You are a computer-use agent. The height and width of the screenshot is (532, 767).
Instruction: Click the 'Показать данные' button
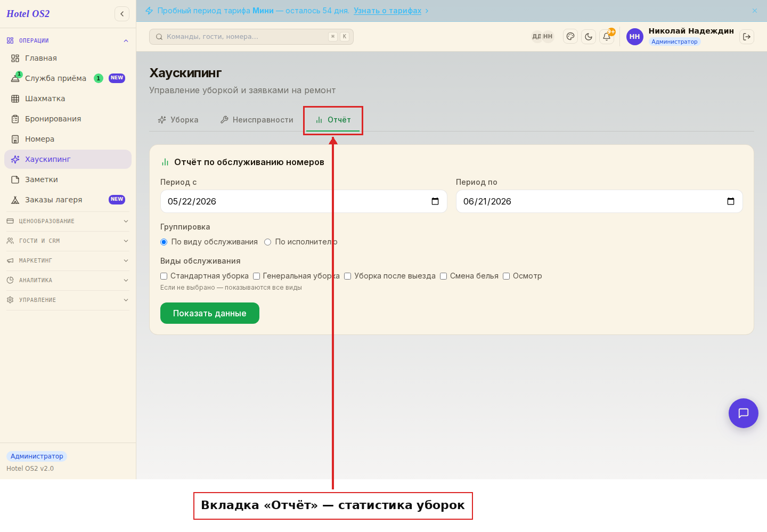[210, 313]
